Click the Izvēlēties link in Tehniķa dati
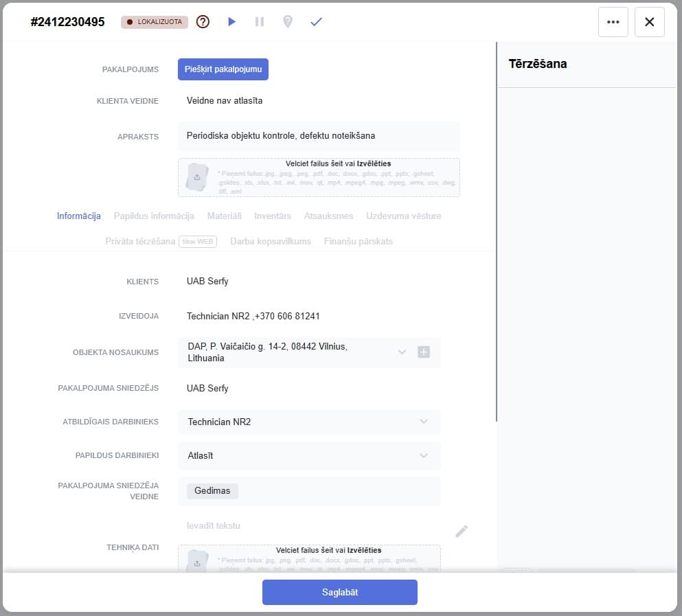 [364, 550]
